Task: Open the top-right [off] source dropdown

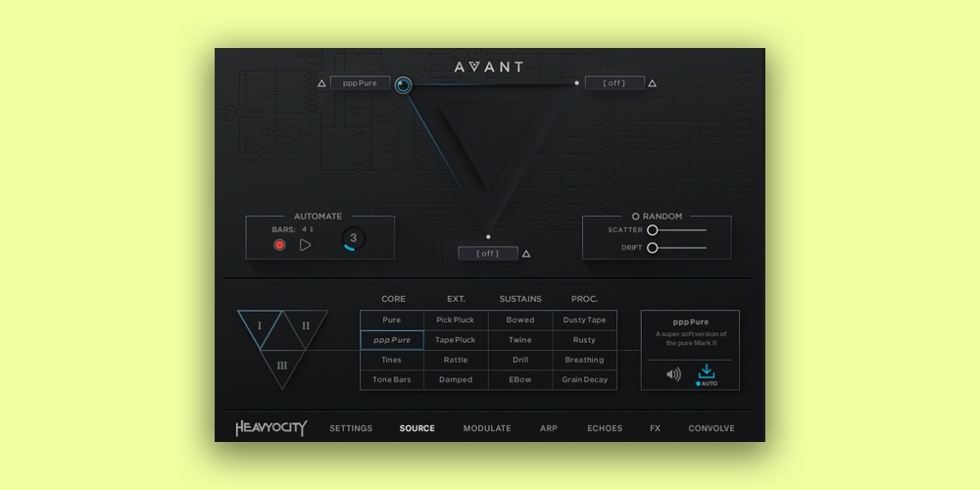Action: [x=614, y=83]
